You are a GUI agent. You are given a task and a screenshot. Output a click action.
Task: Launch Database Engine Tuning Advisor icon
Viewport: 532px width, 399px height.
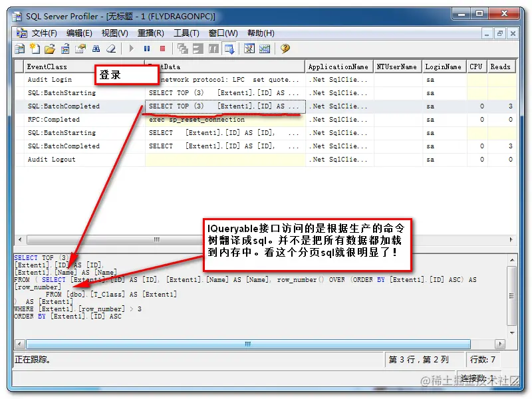[x=249, y=49]
